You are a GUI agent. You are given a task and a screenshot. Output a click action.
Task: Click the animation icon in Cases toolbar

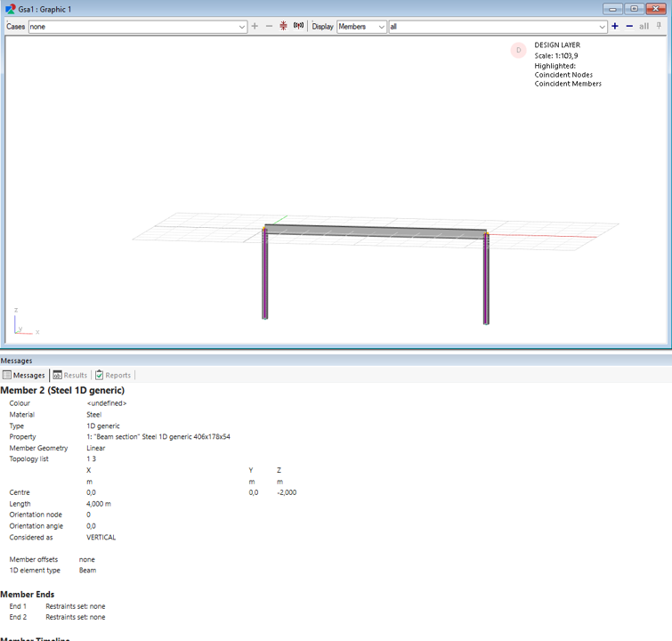pos(298,27)
